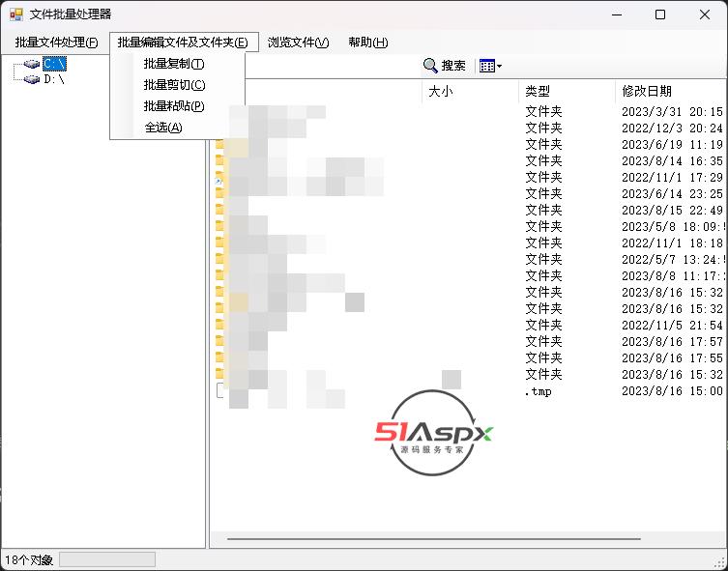Sort by the 类型 column header
The width and height of the screenshot is (728, 571).
point(567,91)
